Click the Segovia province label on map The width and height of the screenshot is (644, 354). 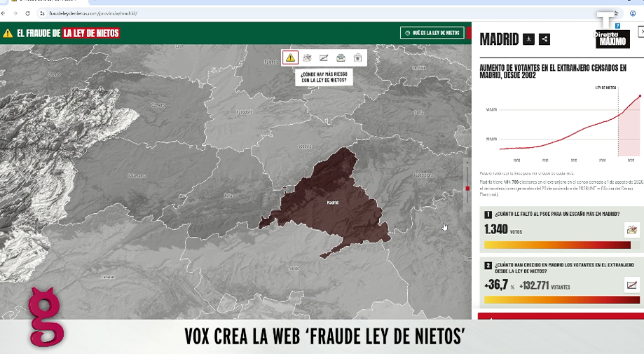click(305, 147)
